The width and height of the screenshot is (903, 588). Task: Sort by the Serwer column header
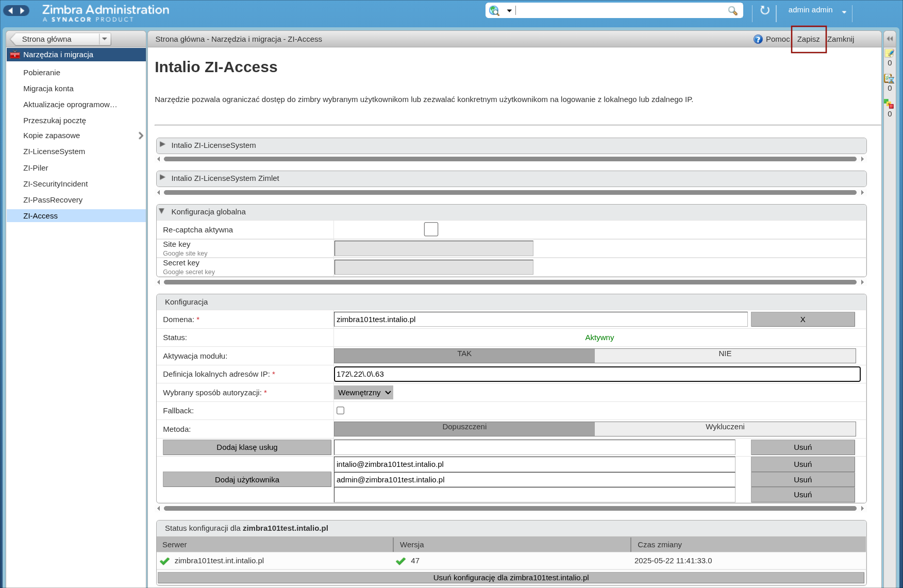(275, 545)
